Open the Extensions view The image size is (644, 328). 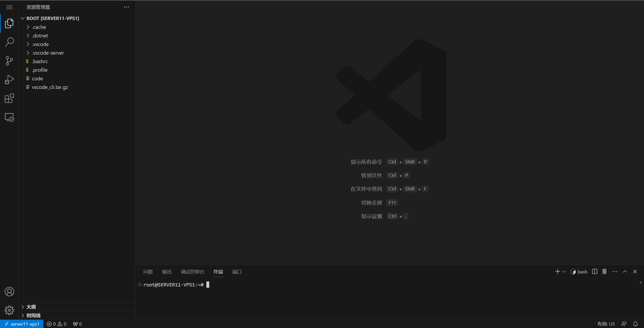tap(9, 98)
